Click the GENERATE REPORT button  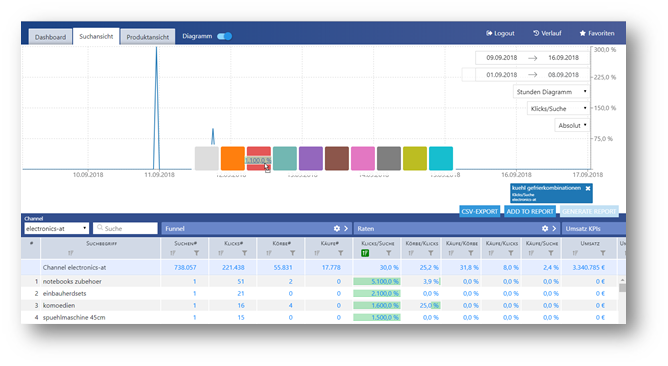[589, 211]
